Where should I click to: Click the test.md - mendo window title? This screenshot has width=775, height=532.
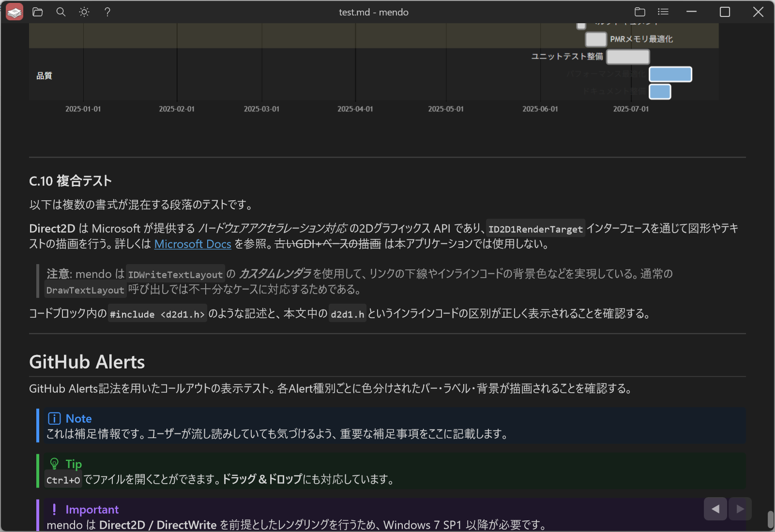[x=374, y=12]
